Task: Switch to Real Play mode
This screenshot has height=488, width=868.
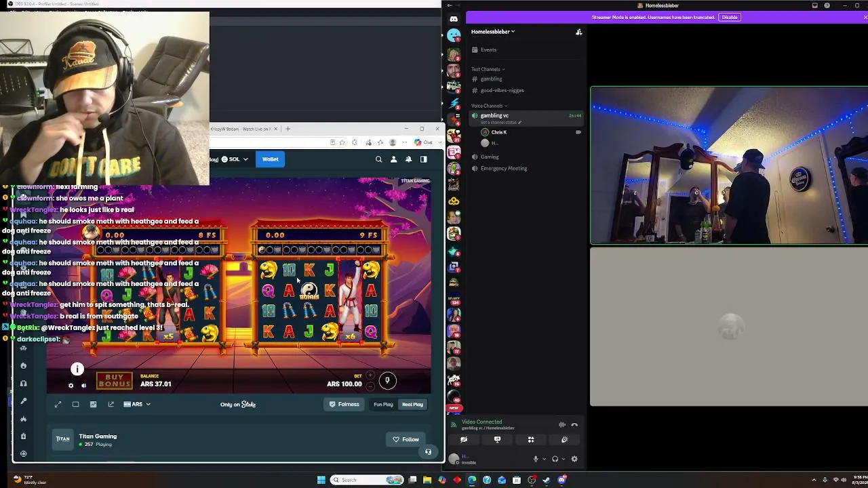Action: pos(412,405)
